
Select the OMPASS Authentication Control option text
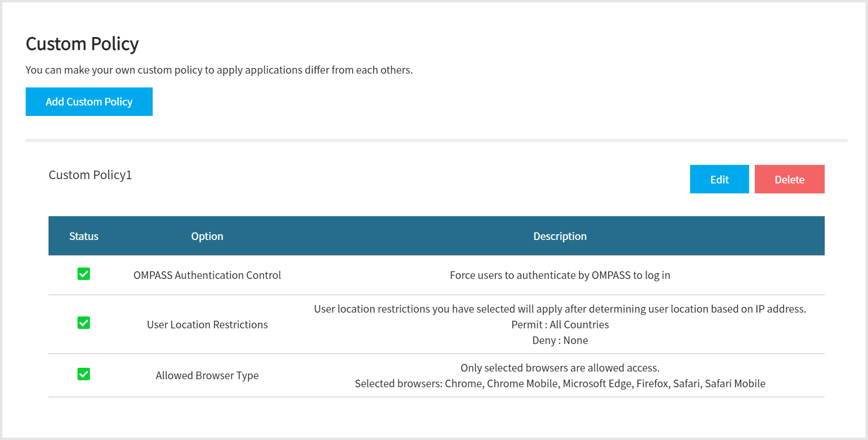point(207,275)
